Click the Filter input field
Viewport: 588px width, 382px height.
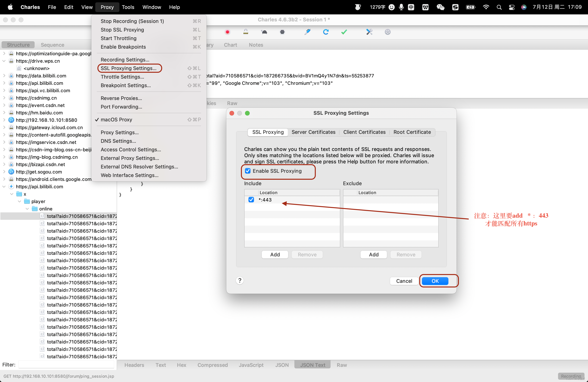point(66,364)
